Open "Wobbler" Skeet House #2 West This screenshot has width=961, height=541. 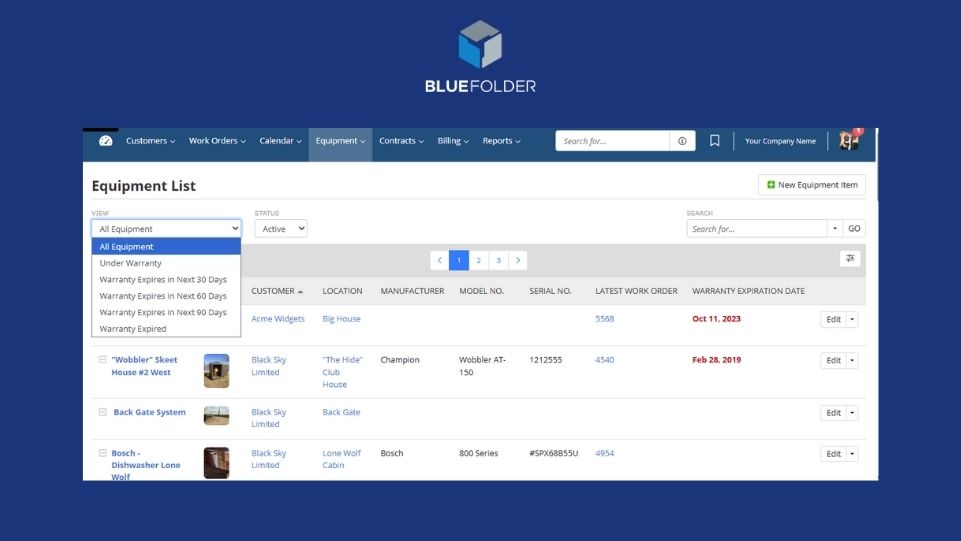144,366
